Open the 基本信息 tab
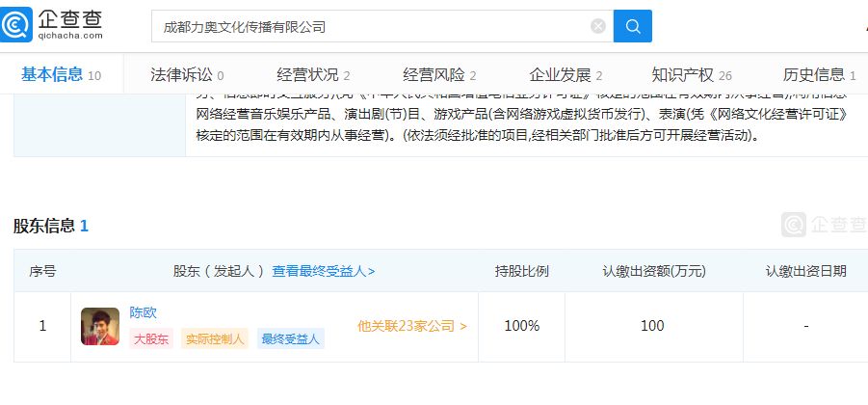The width and height of the screenshot is (868, 405). tap(61, 74)
